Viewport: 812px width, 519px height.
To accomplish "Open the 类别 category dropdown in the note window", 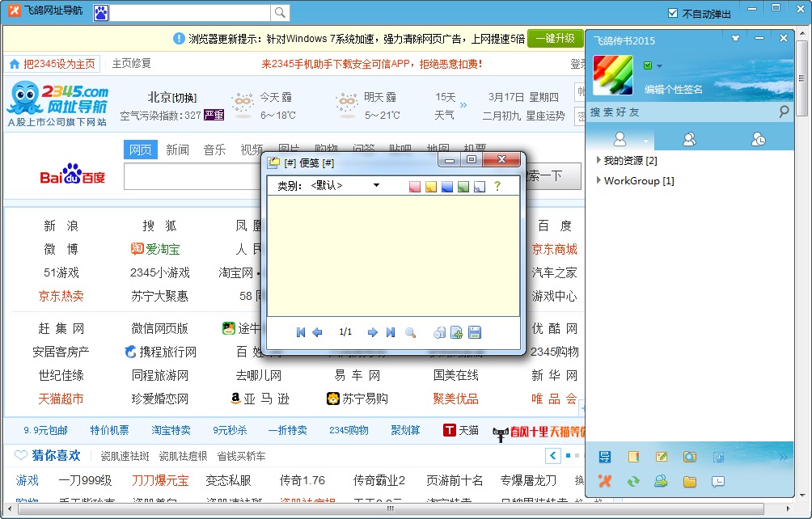I will coord(374,185).
